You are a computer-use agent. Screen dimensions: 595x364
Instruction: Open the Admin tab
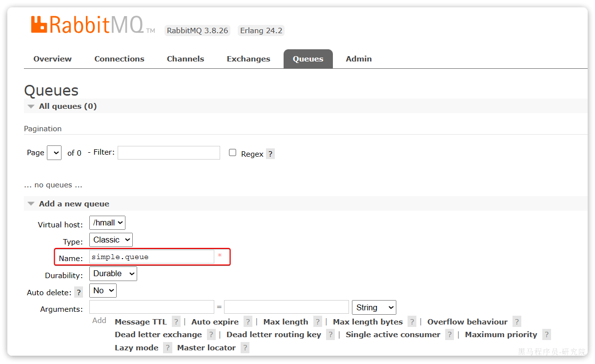358,59
